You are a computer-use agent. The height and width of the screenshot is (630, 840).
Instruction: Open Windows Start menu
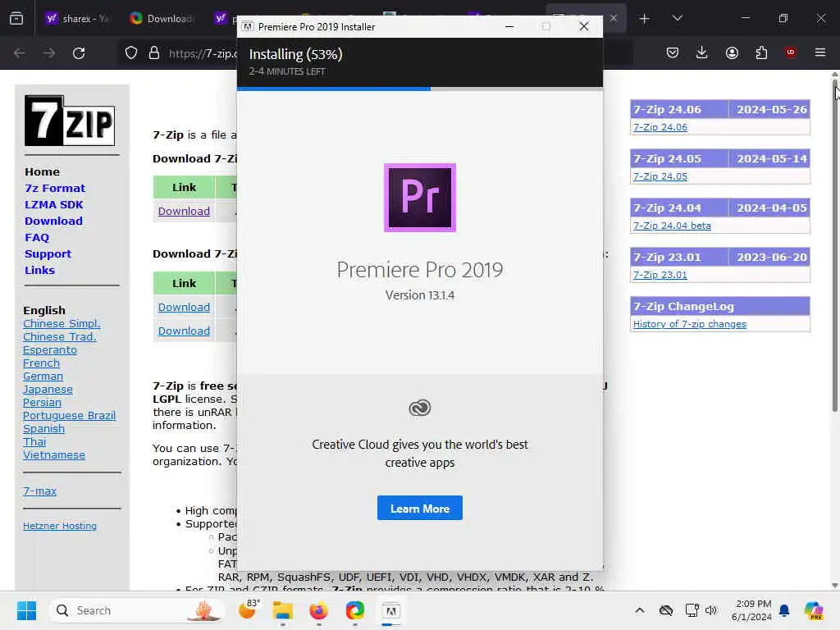pos(26,610)
